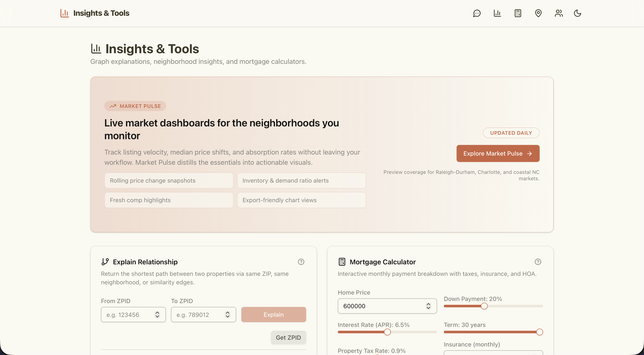The image size is (644, 355).
Task: Toggle dark mode moon icon
Action: (578, 13)
